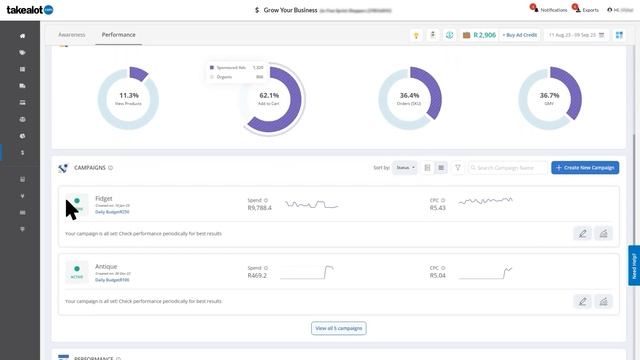The image size is (640, 360).
Task: Click the downward chevron sidebar icon
Action: [22, 196]
